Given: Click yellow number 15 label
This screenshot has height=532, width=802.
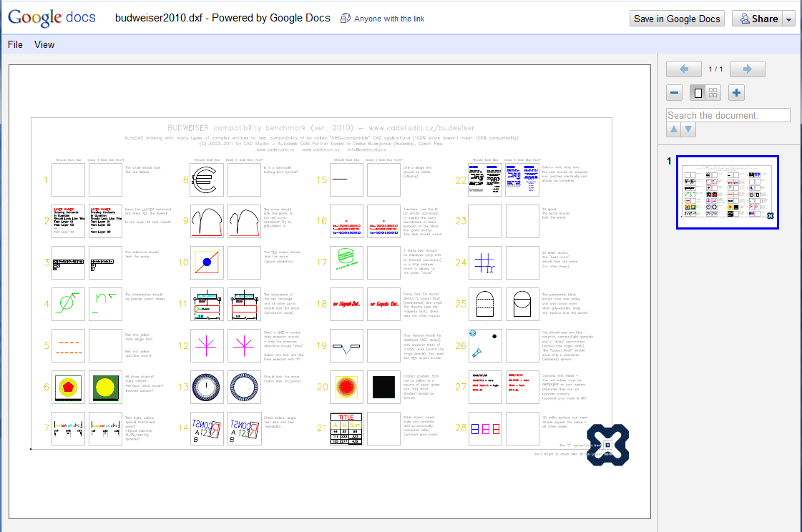Looking at the screenshot, I should tap(321, 180).
